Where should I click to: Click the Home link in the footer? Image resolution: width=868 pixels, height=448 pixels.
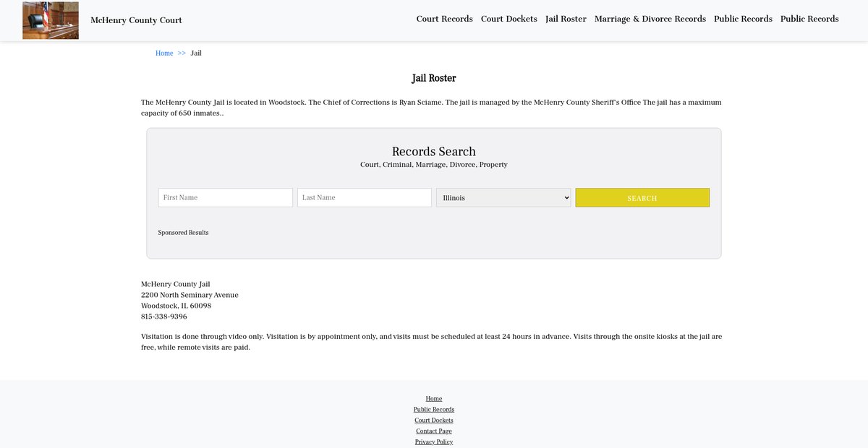[x=434, y=399]
